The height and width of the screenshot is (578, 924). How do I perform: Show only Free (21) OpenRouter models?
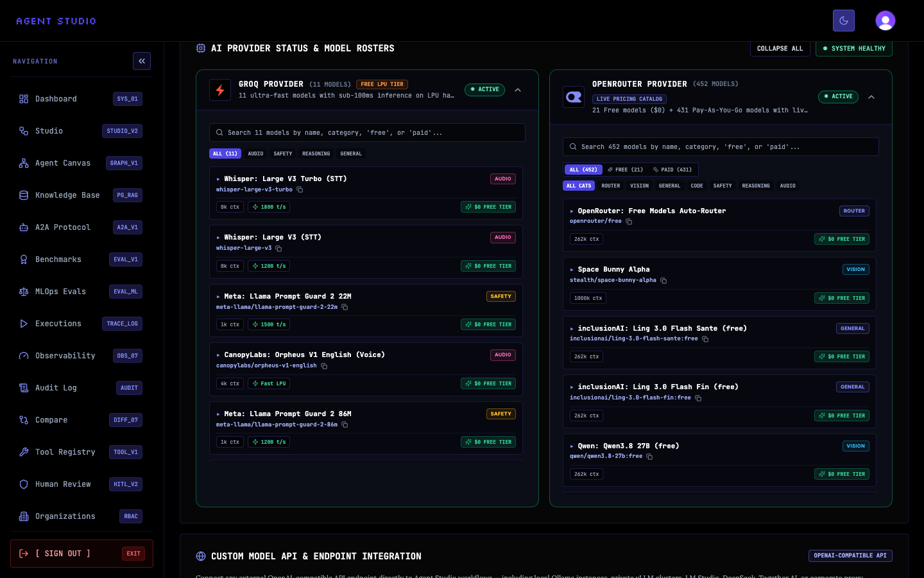tap(626, 170)
